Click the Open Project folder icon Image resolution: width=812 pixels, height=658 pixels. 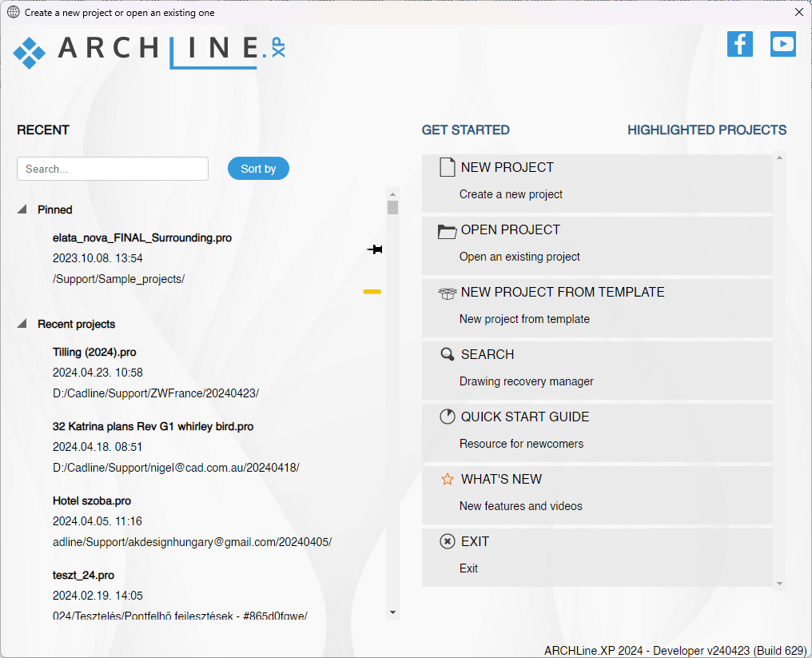447,231
